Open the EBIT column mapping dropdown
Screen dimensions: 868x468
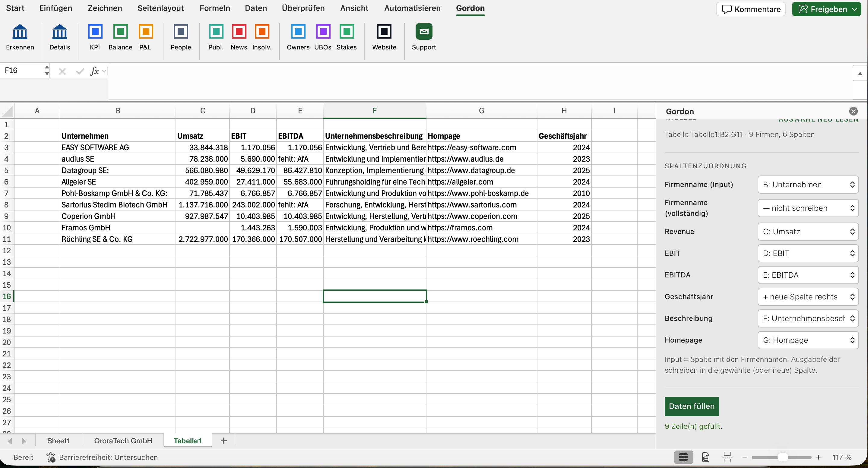click(x=808, y=253)
